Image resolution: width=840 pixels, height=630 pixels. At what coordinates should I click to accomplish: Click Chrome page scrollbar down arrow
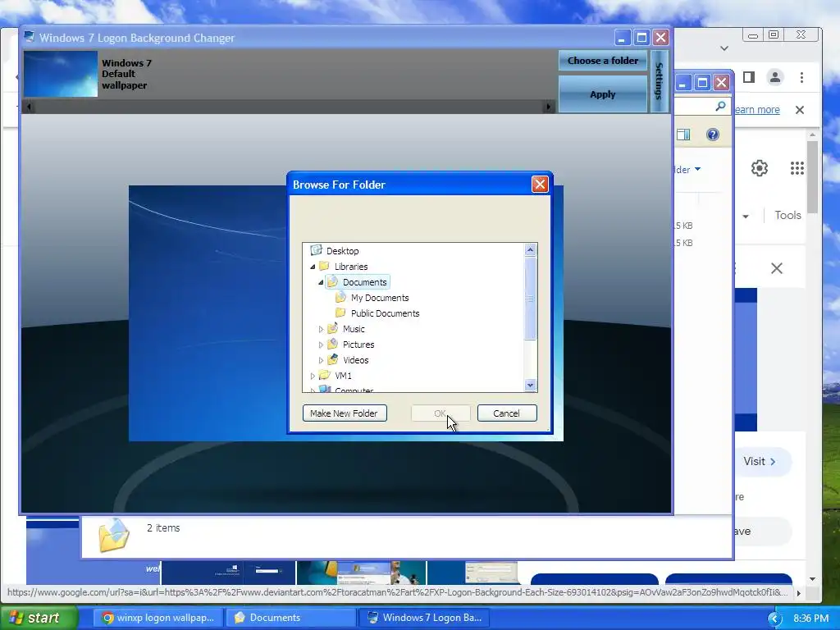[x=813, y=579]
